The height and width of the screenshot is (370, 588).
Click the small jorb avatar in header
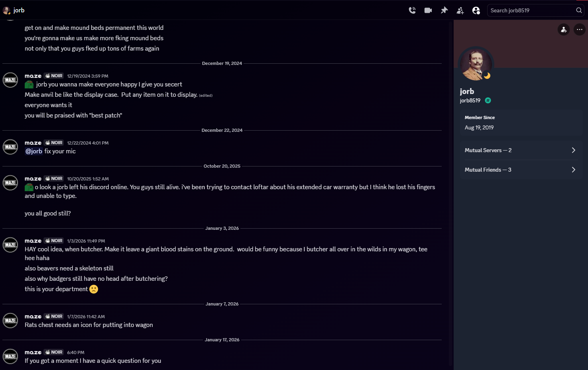(x=6, y=10)
